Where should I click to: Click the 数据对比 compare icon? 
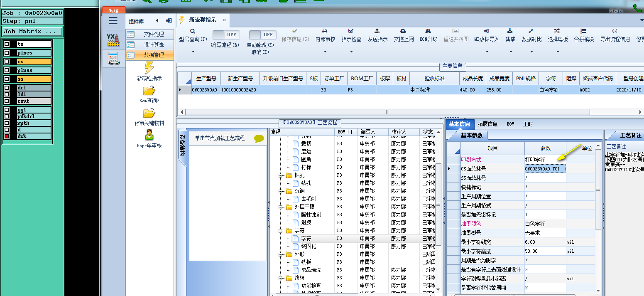[x=531, y=31]
